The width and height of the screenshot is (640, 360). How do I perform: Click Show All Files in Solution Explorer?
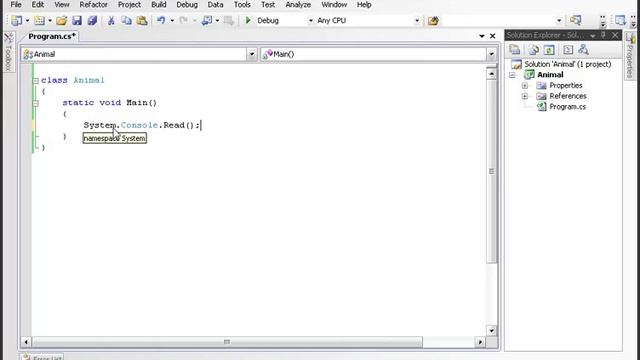tap(533, 50)
